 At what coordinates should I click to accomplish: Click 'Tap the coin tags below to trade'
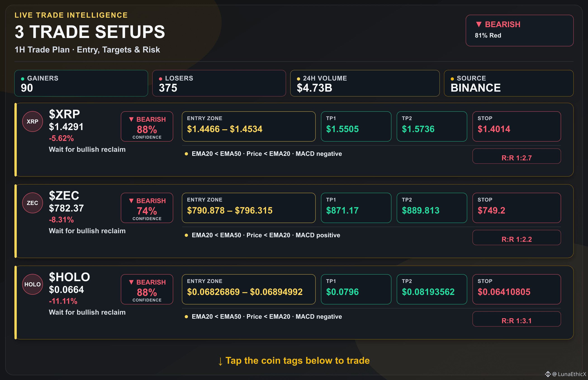(x=294, y=361)
